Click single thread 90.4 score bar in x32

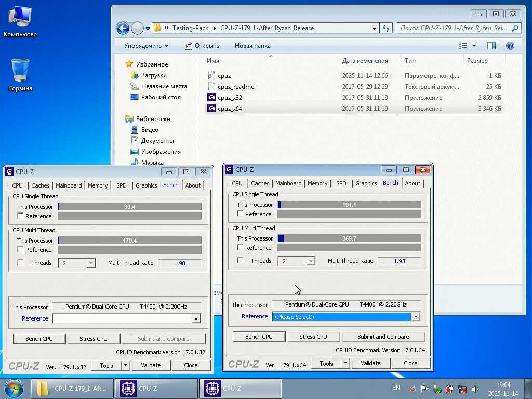(129, 207)
